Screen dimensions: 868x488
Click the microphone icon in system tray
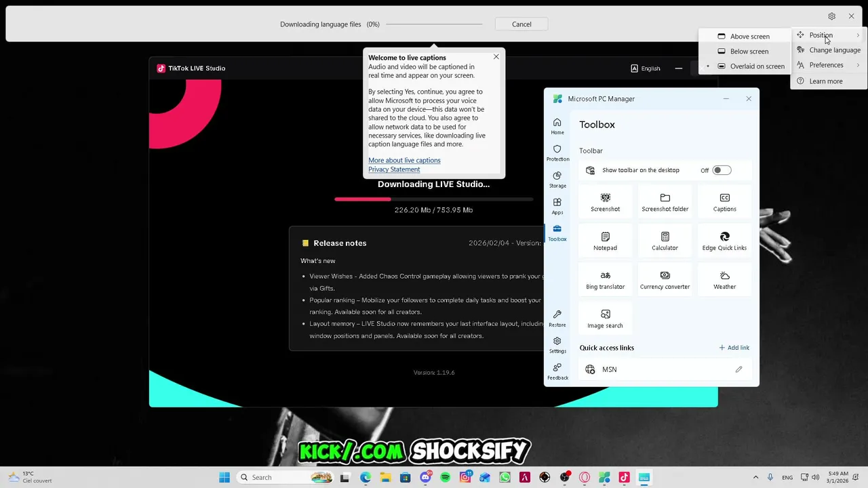(x=770, y=477)
